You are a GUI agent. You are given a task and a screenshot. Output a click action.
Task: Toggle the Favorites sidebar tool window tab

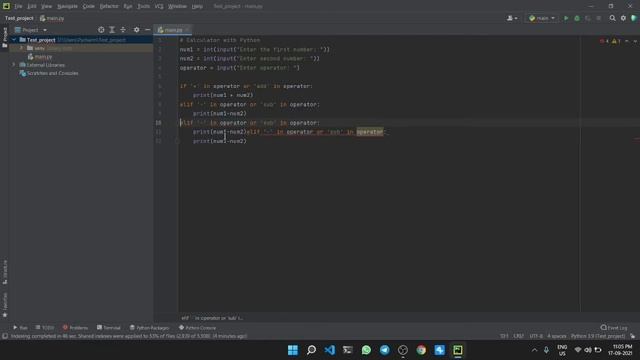[x=4, y=304]
